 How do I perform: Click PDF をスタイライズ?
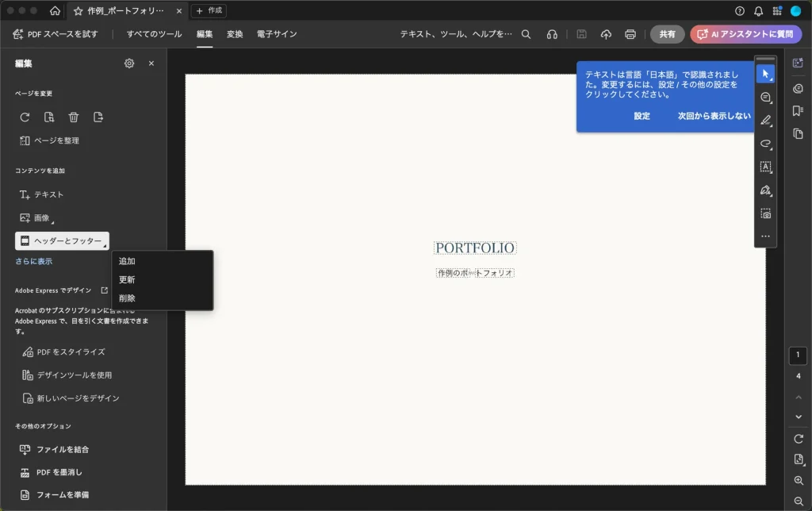click(63, 352)
